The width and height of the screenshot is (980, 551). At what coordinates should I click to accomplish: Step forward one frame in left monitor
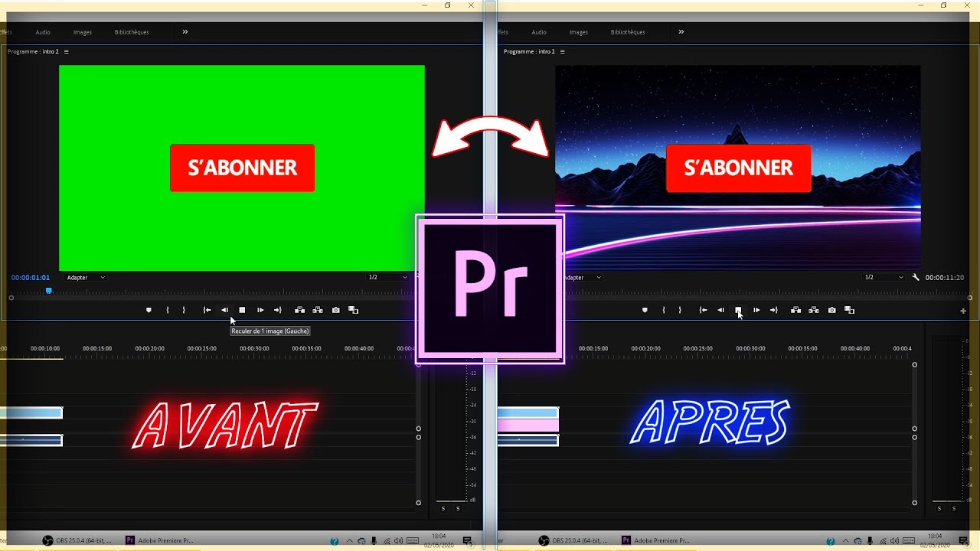(260, 310)
